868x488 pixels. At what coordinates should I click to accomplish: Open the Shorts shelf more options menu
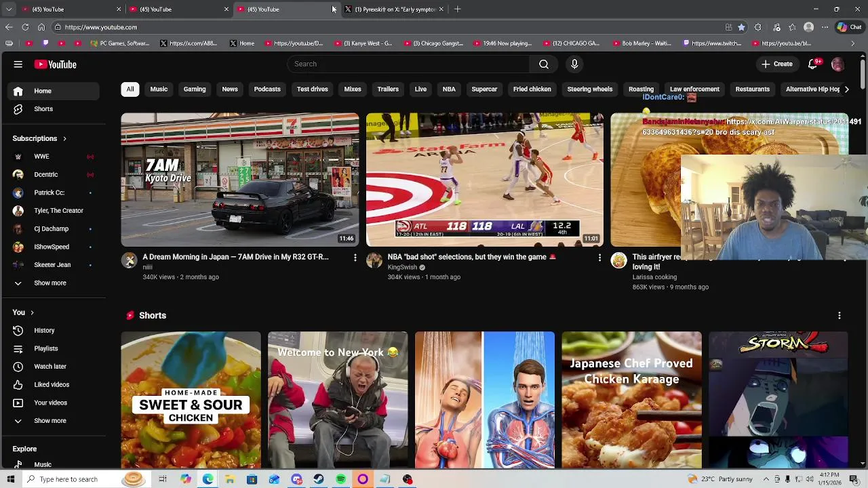coord(840,315)
